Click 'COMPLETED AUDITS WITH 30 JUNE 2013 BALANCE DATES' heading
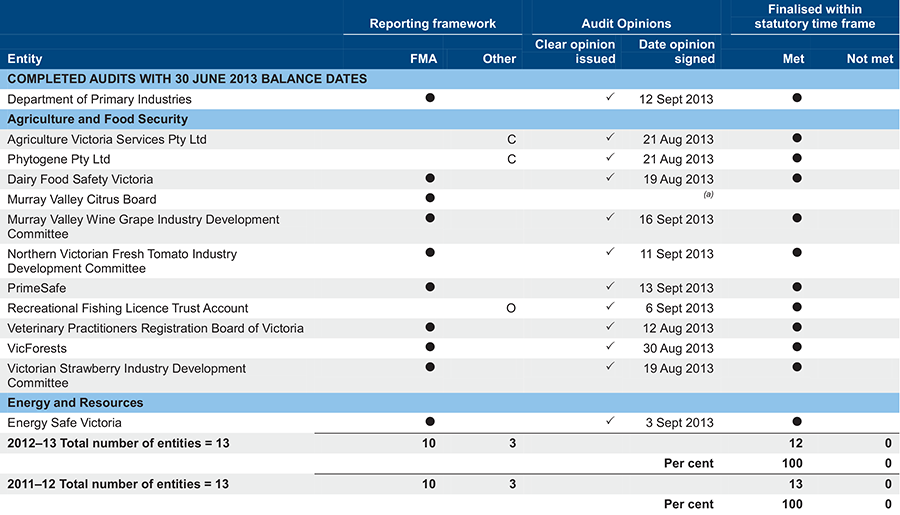The width and height of the screenshot is (900, 515). tap(187, 79)
